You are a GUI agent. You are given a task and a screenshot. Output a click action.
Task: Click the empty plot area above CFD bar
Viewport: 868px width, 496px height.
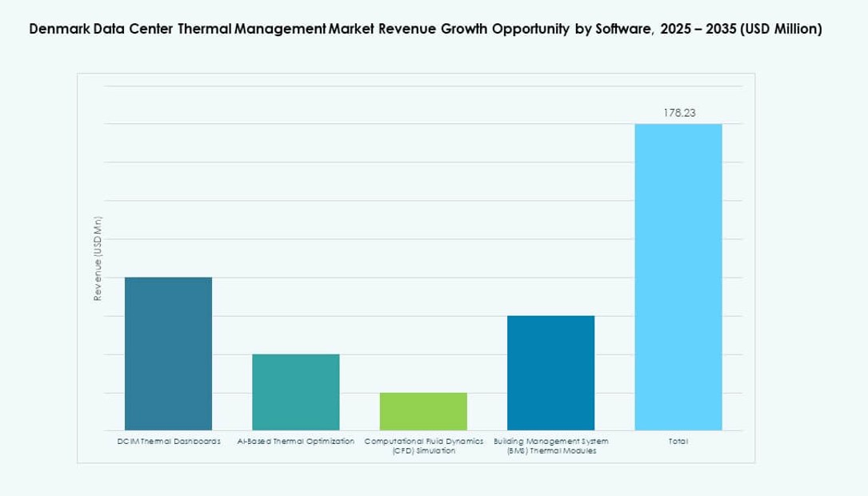click(422, 240)
